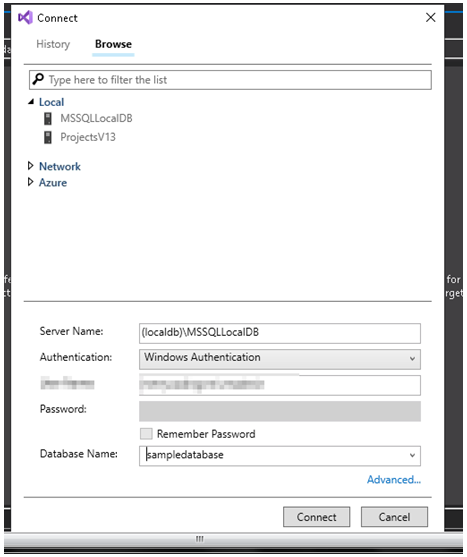Switch to the History tab

(x=53, y=44)
